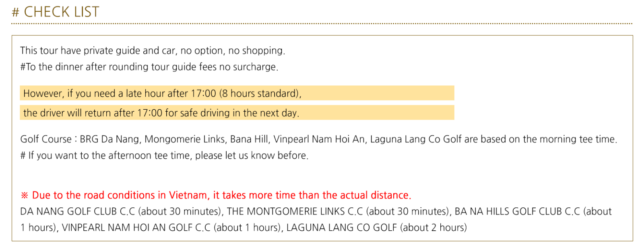Click 'DA NANG GOLF CLUB C.C' text

(77, 211)
